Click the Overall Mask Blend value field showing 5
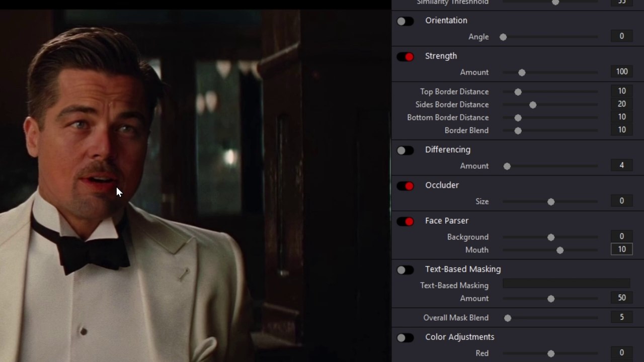Screen dimensions: 644x362 pos(621,317)
